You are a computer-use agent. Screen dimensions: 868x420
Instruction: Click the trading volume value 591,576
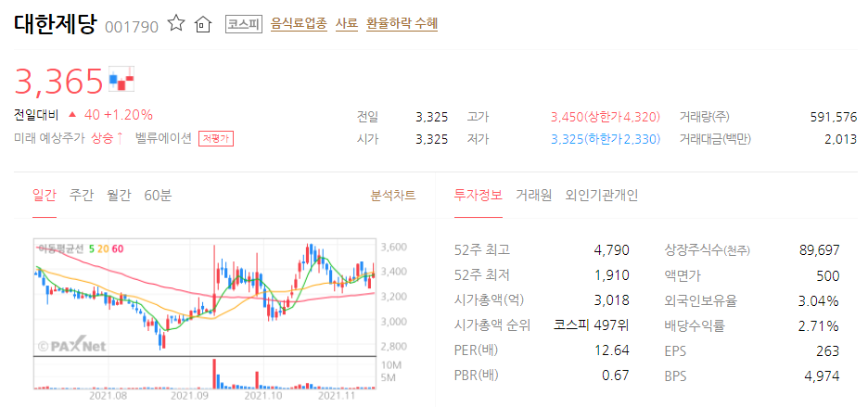[833, 117]
